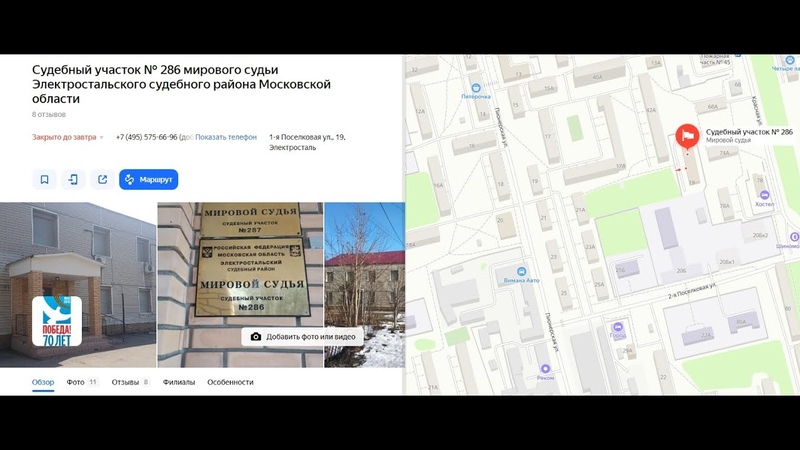Open the Особенности tab
The image size is (800, 450).
230,382
